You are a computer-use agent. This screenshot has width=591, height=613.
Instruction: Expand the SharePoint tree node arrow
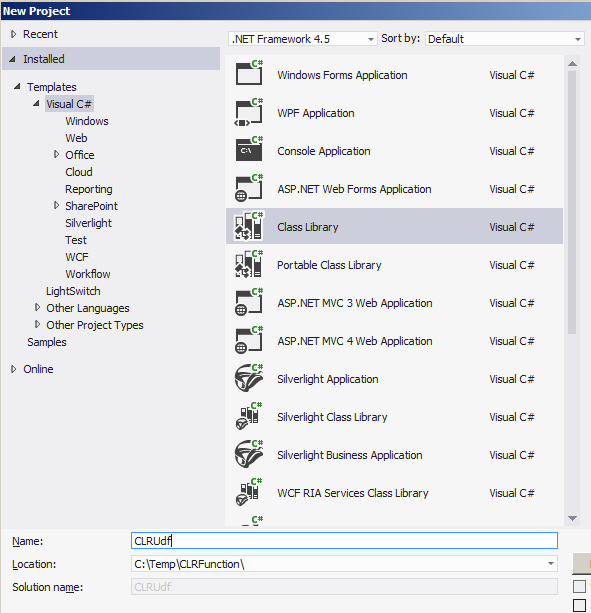coord(57,205)
